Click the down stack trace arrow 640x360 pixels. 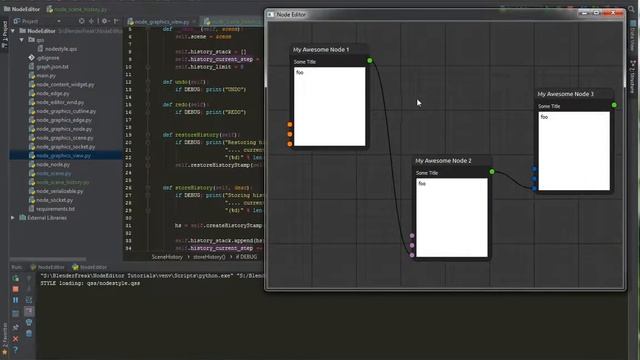[29, 289]
